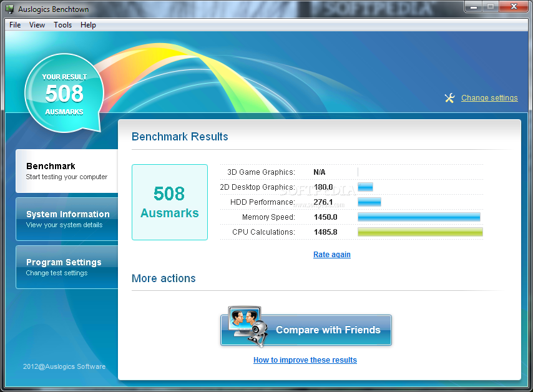Click the 2012@Auslogics Software footer text

click(64, 366)
